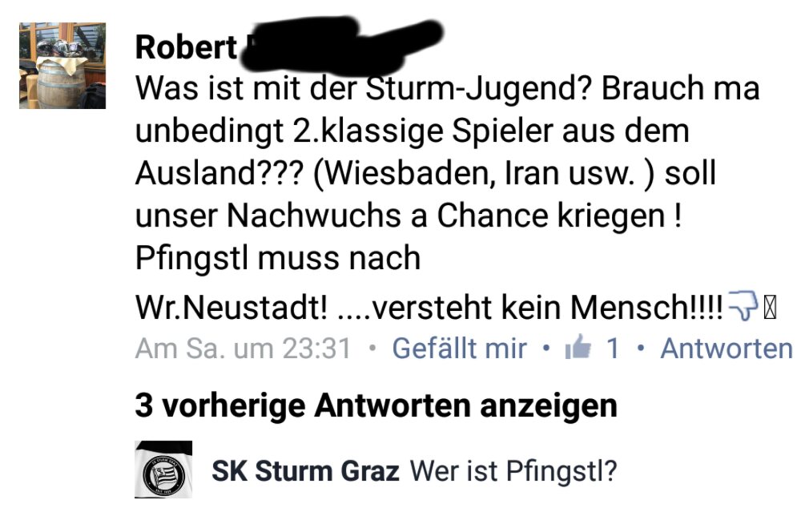Open Robert's barrel profile picture
809x532 pixels.
(62, 66)
